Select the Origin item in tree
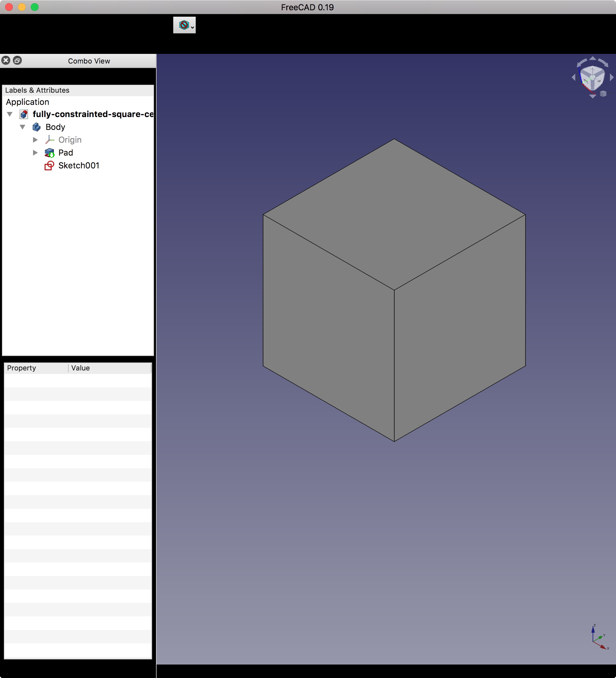Viewport: 616px width, 678px height. point(70,140)
